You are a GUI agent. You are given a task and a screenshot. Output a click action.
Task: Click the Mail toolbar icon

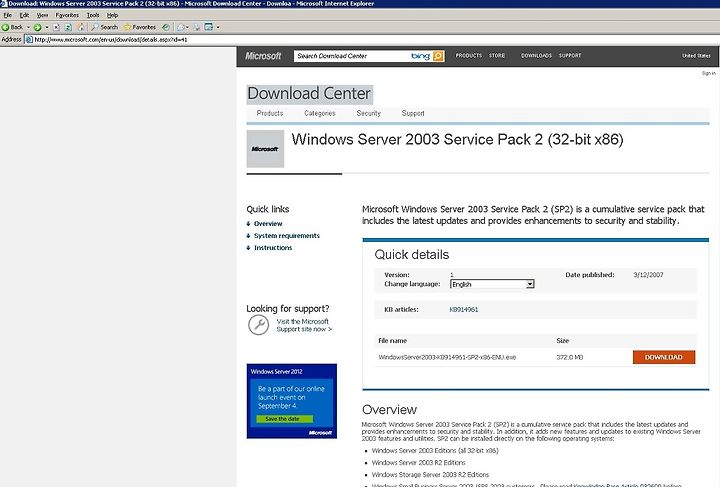(x=181, y=27)
